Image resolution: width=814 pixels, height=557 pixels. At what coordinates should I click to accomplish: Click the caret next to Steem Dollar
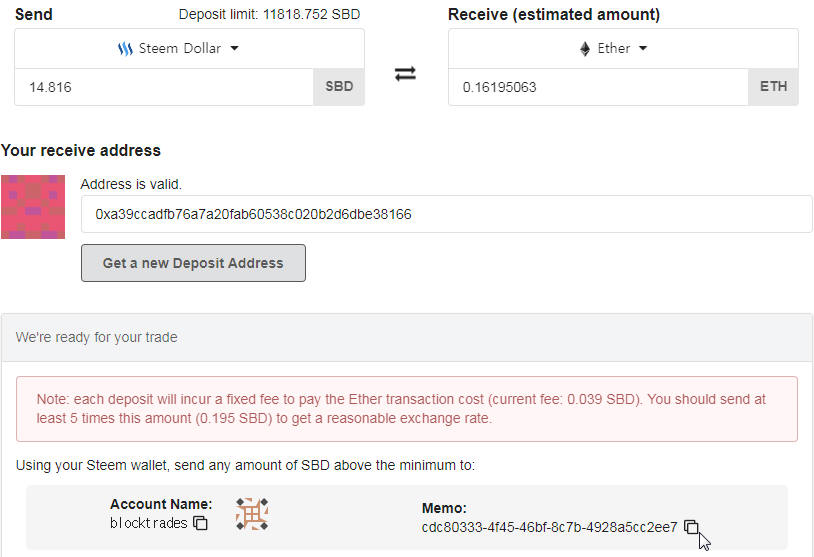pyautogui.click(x=235, y=48)
